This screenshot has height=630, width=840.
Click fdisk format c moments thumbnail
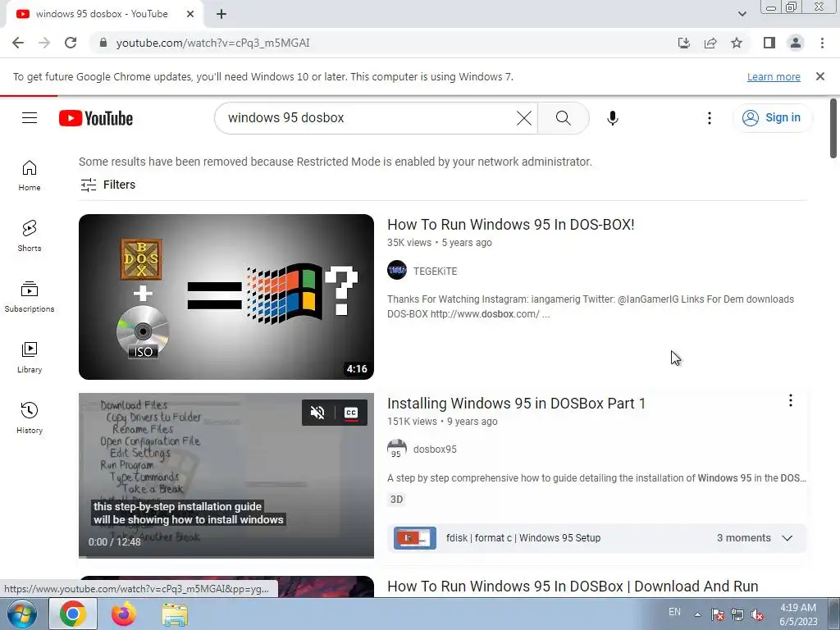click(x=414, y=538)
